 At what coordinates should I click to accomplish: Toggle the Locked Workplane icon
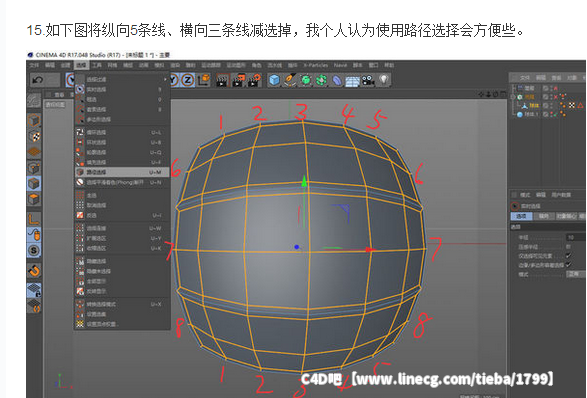[x=34, y=291]
